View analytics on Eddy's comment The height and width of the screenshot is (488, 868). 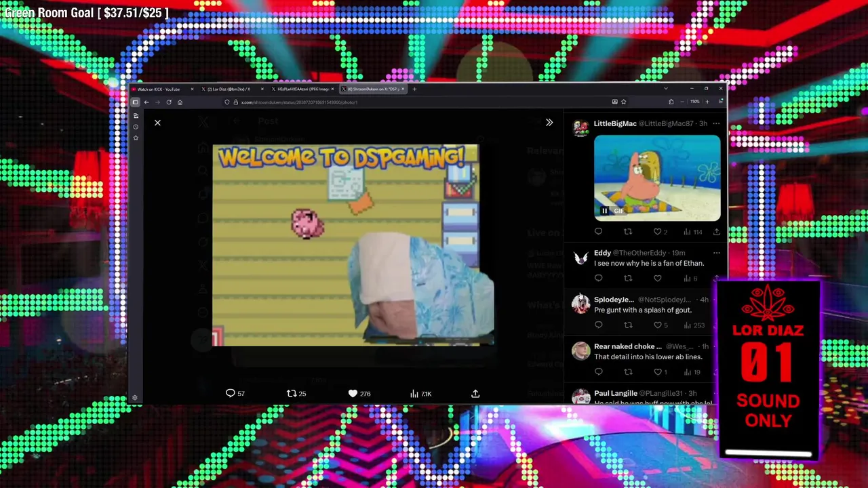click(x=690, y=278)
